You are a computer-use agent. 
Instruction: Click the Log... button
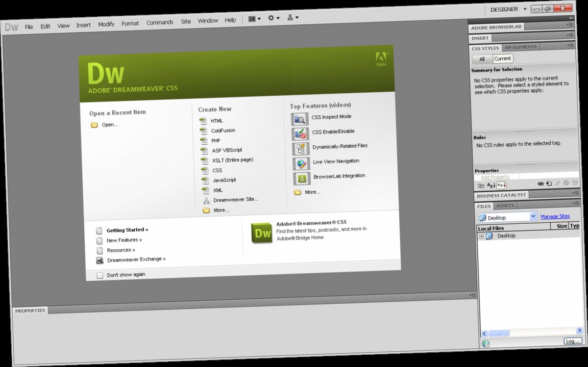pos(572,341)
